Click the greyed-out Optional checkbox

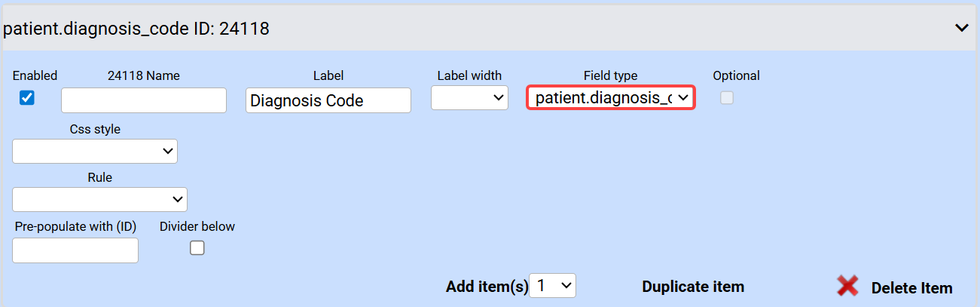click(x=727, y=97)
